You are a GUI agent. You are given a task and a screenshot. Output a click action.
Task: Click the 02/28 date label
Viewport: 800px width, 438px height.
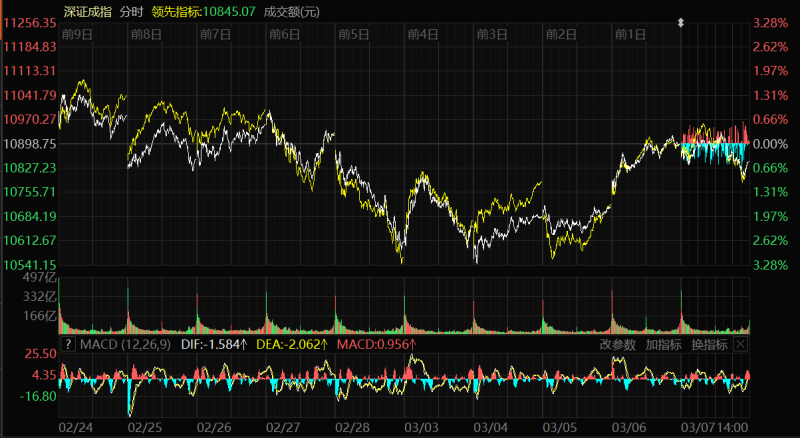[x=352, y=427]
